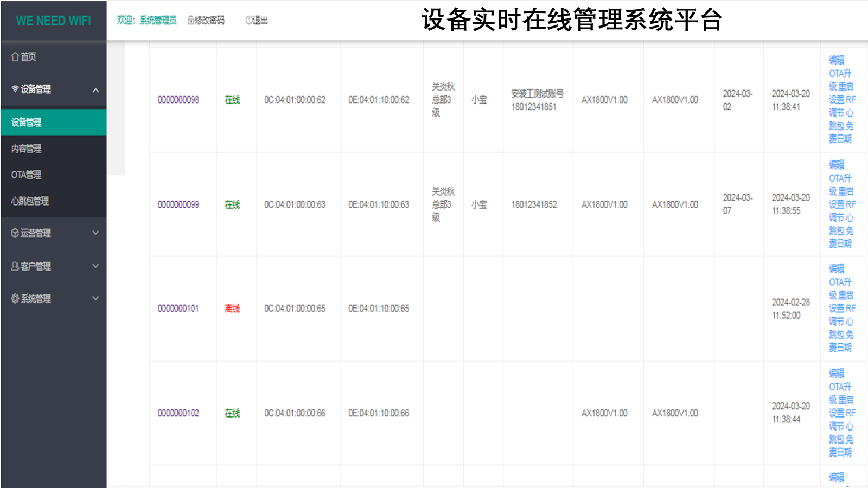Click the date 2024-03-07 cell
The height and width of the screenshot is (488, 868).
pyautogui.click(x=738, y=204)
